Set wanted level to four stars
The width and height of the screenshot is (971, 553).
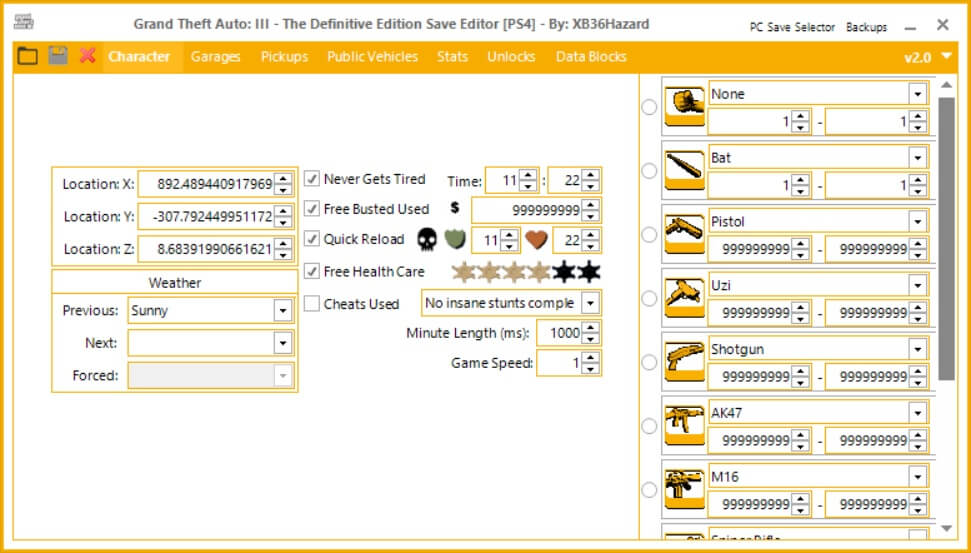tap(539, 272)
